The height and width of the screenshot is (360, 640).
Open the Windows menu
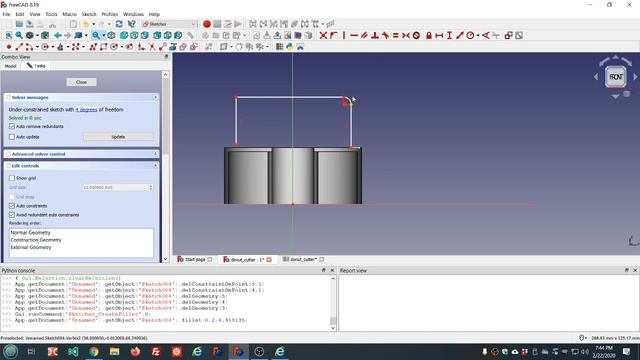coord(133,14)
